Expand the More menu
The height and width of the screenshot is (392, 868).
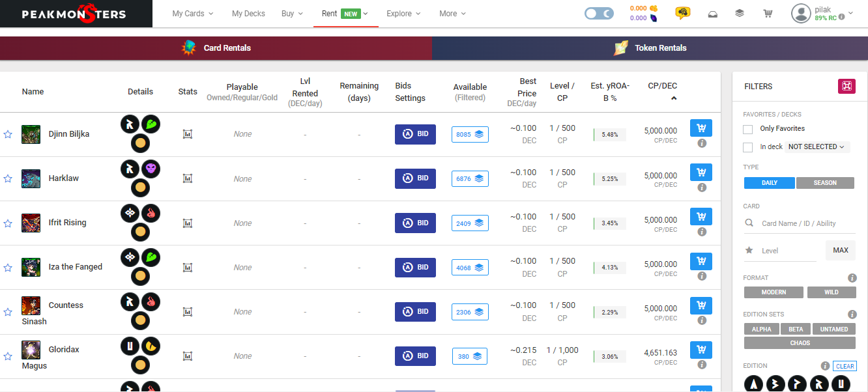pos(452,14)
